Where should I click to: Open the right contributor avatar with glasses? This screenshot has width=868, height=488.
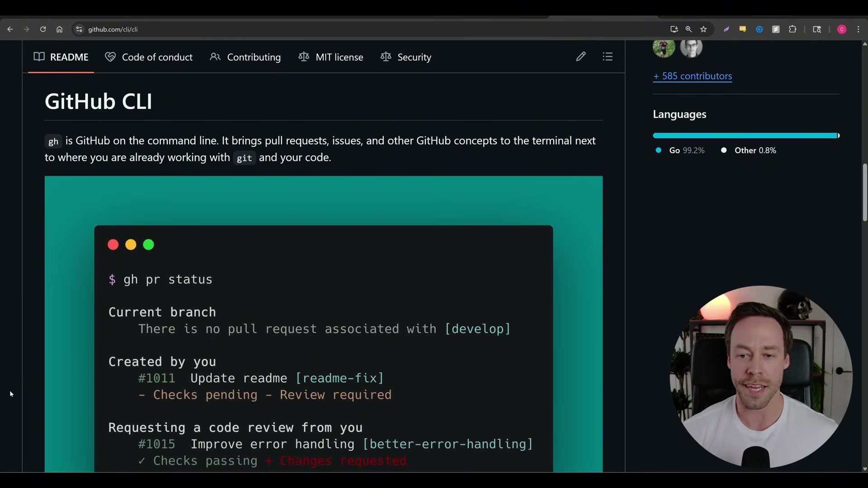pos(691,47)
